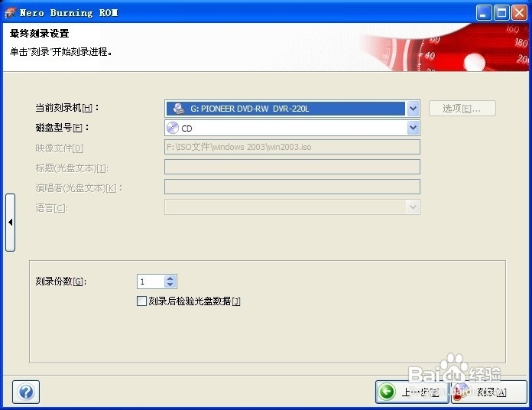Maximize the Nero Burning ROM window

pos(501,13)
